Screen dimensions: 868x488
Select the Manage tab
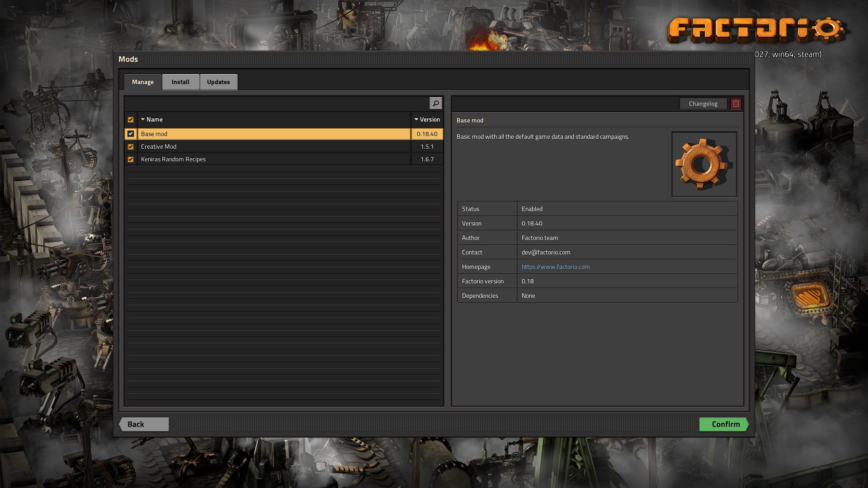143,82
